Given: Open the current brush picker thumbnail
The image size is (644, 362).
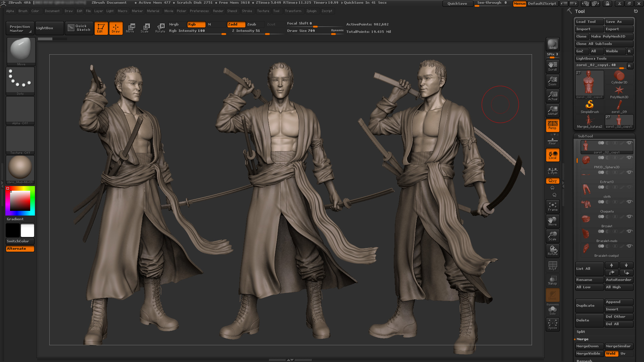Looking at the screenshot, I should point(20,51).
